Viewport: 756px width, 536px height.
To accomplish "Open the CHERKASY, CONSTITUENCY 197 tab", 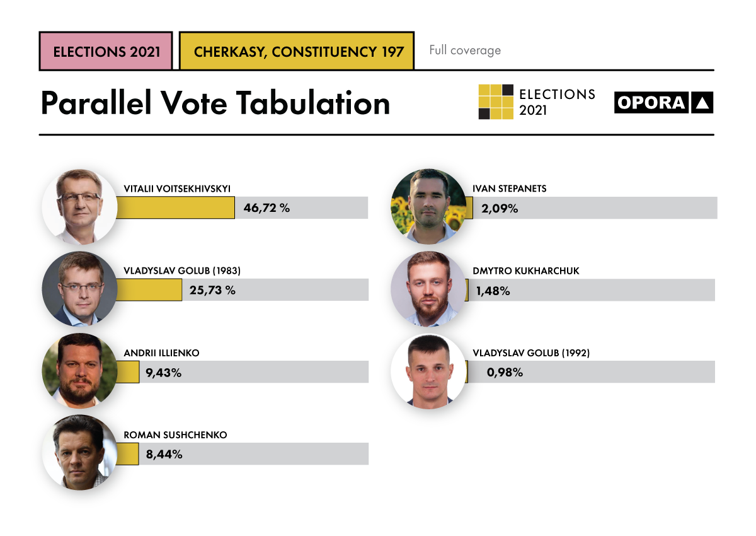I will coord(297,51).
